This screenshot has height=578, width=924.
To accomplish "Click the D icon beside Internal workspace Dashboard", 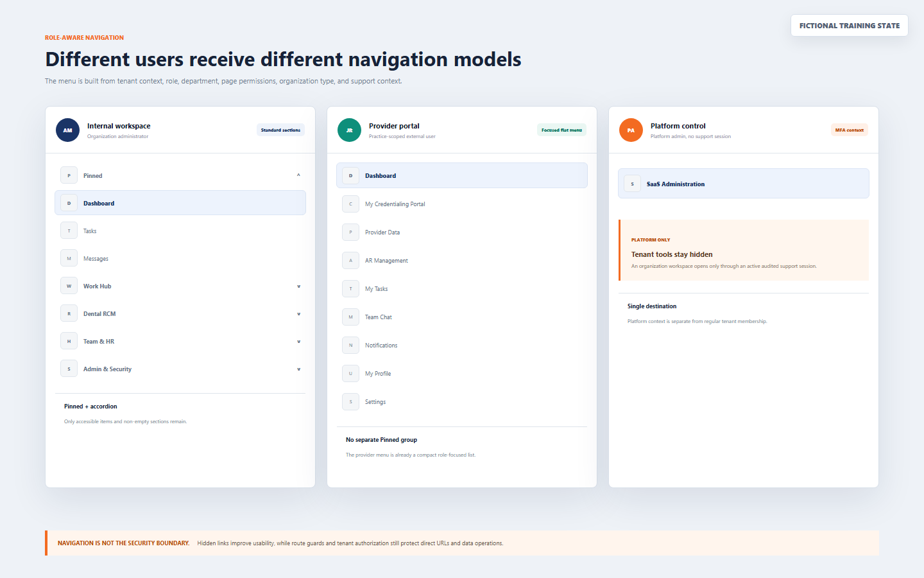I will click(x=69, y=203).
